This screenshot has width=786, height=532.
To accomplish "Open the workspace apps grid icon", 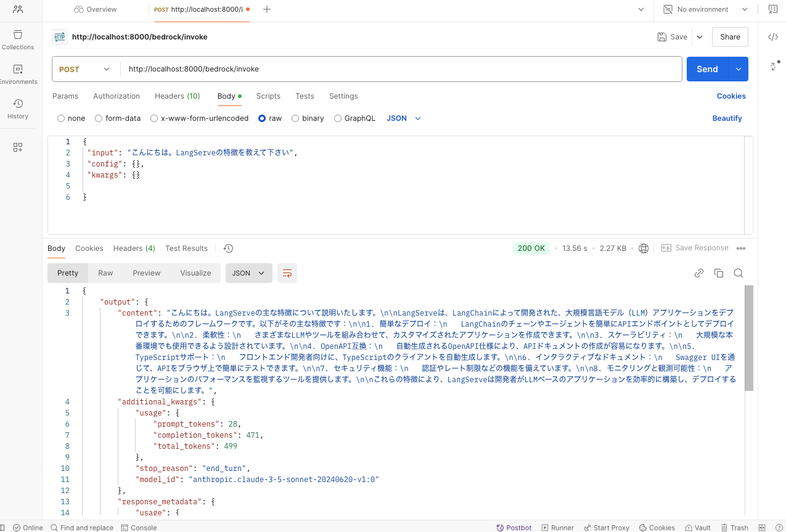I will (18, 147).
